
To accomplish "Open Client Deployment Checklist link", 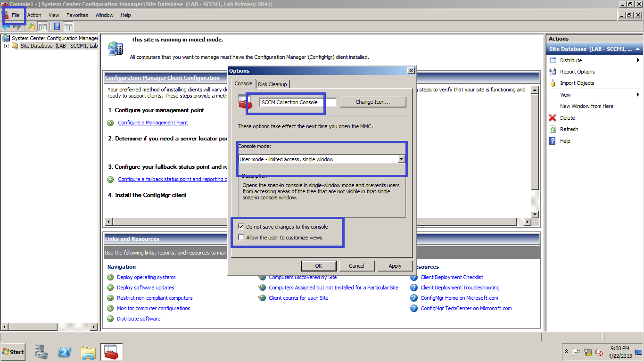I will click(452, 277).
